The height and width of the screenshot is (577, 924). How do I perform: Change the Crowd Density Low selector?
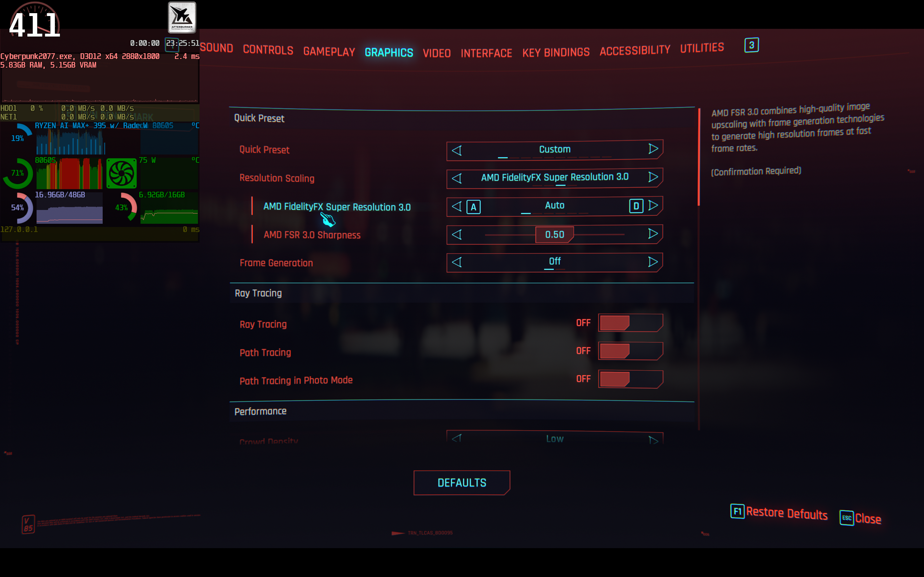pyautogui.click(x=554, y=438)
